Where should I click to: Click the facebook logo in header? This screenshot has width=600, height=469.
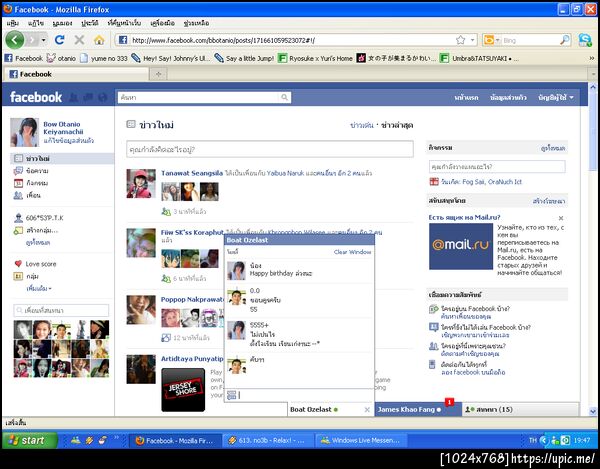tap(36, 97)
